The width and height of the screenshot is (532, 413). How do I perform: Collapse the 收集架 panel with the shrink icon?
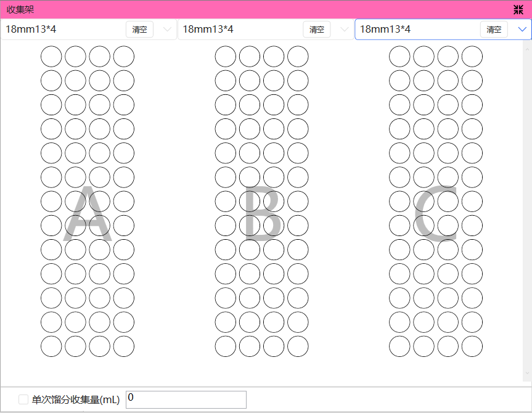point(518,9)
